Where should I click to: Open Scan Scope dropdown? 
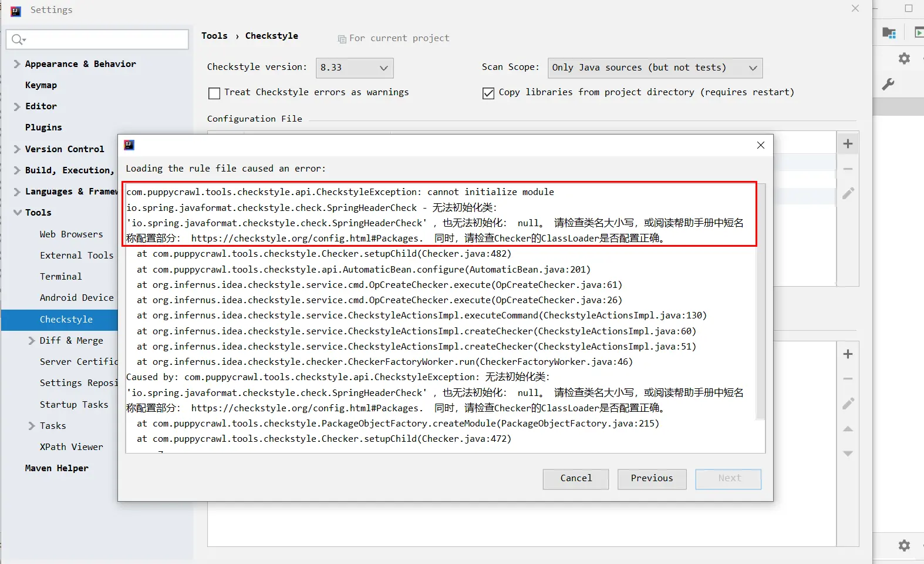[x=655, y=68]
